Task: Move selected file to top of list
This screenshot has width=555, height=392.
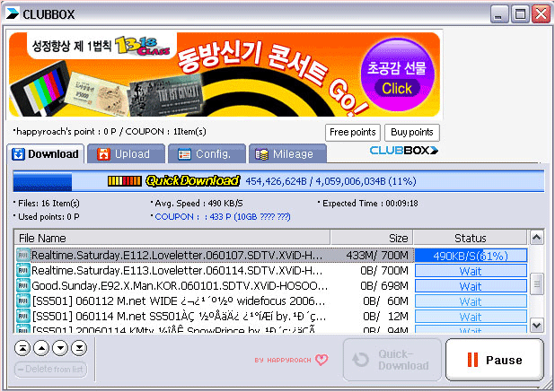Action: point(22,349)
